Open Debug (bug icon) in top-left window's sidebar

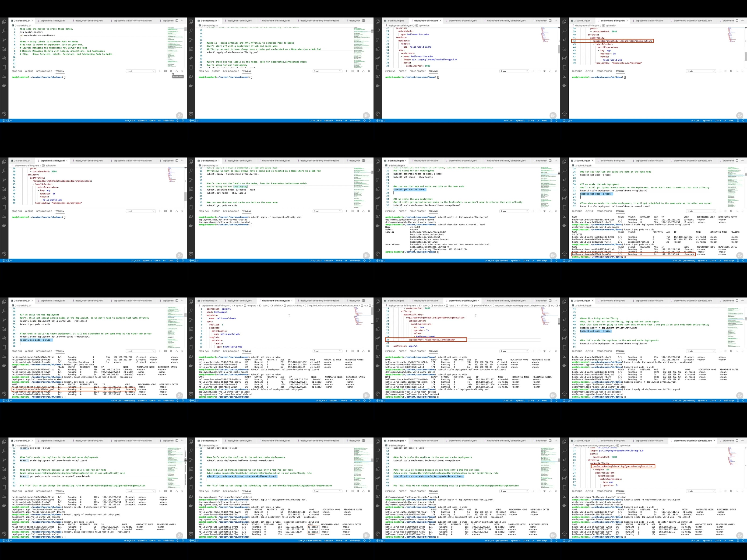(x=4, y=49)
